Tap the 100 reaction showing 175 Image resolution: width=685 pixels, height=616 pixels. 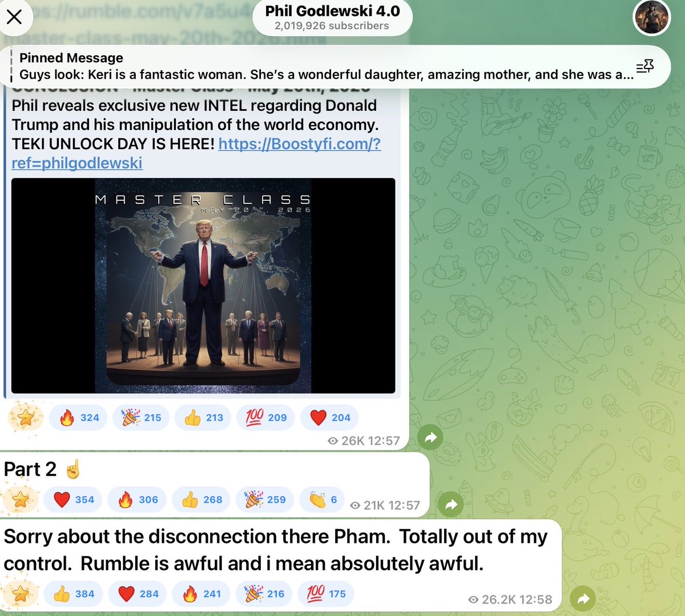[x=325, y=594]
